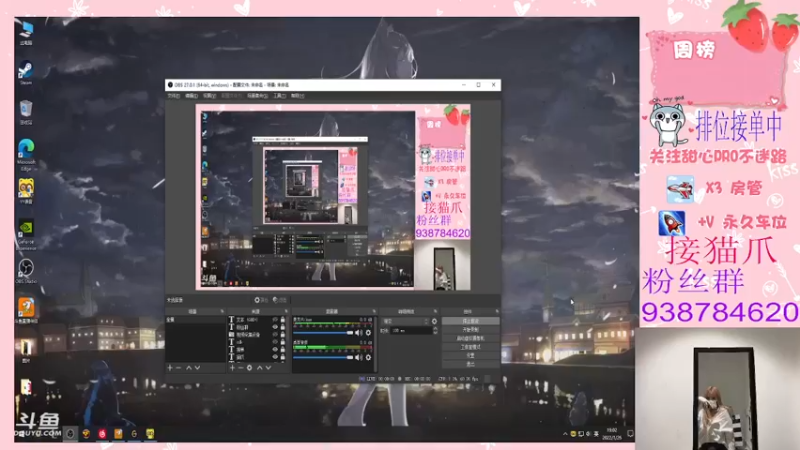Viewport: 800px width, 450px height.
Task: Start the virtual camera button in Controls
Action: point(471,338)
